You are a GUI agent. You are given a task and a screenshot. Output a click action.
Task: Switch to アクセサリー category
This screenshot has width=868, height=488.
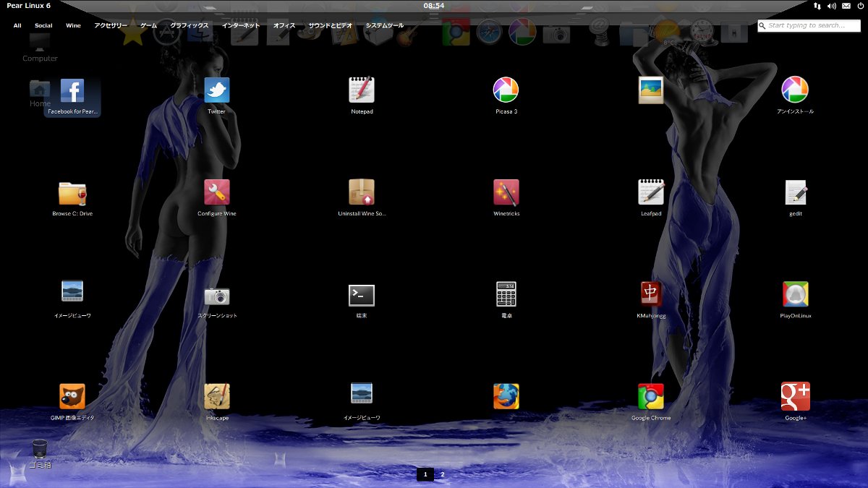click(x=111, y=25)
